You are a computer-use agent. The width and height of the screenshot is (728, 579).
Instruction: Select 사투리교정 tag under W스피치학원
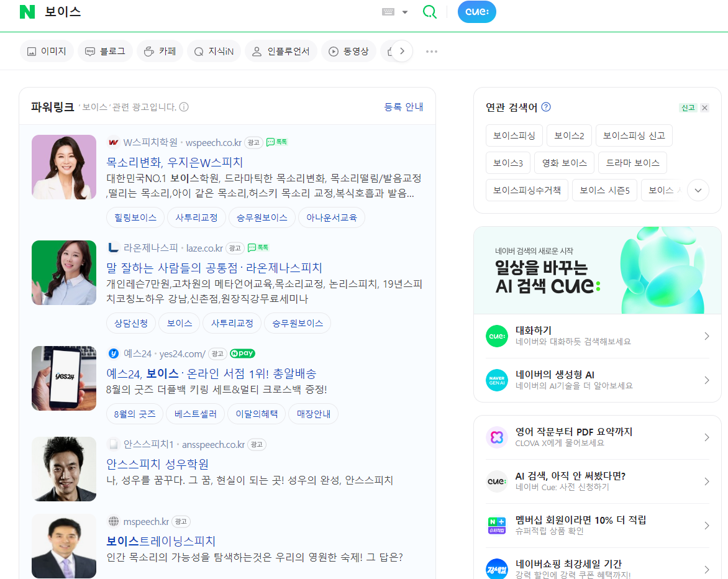coord(196,217)
